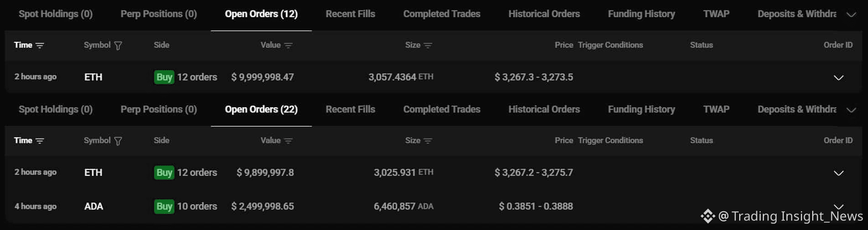
Task: Open Completed Trades tab in top panel
Action: pyautogui.click(x=441, y=14)
